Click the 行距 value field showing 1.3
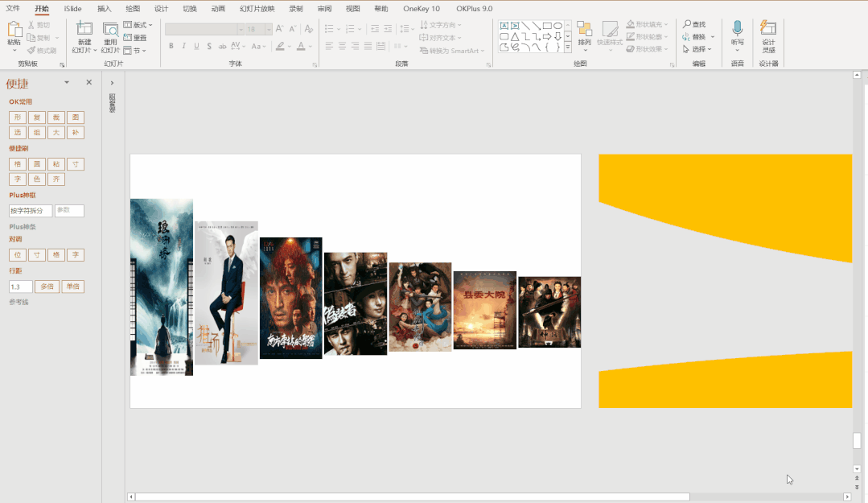 (x=20, y=287)
